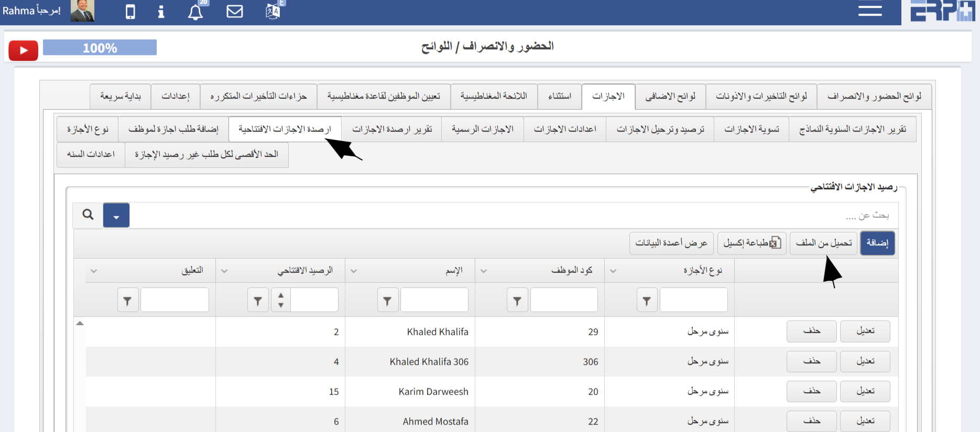The image size is (980, 432).
Task: Click the info icon in the header
Action: (x=161, y=12)
